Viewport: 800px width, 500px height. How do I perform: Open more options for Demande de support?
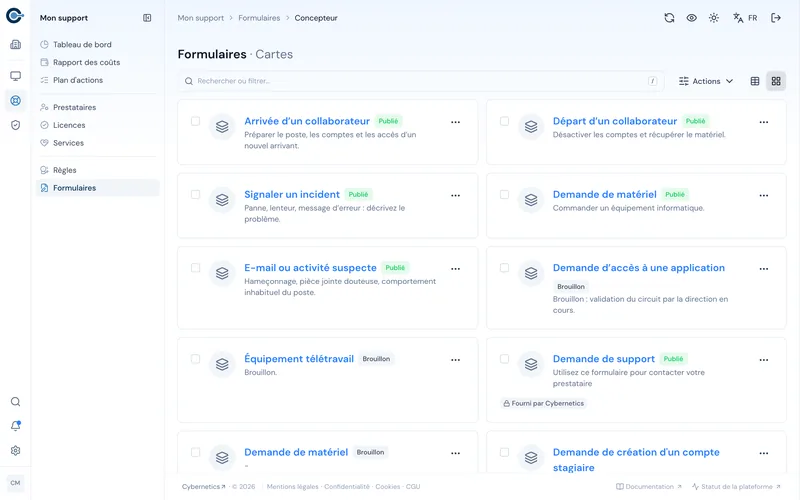point(763,360)
